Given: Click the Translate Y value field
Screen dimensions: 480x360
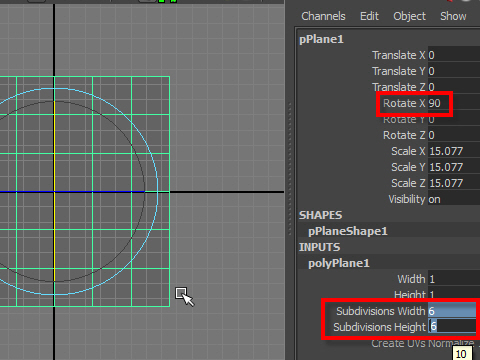Looking at the screenshot, I should click(454, 71).
